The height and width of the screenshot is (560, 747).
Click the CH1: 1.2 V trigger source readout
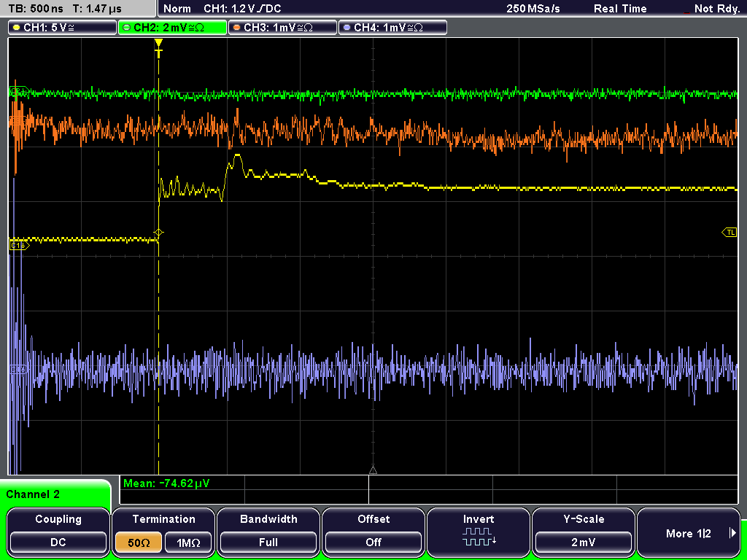(242, 9)
